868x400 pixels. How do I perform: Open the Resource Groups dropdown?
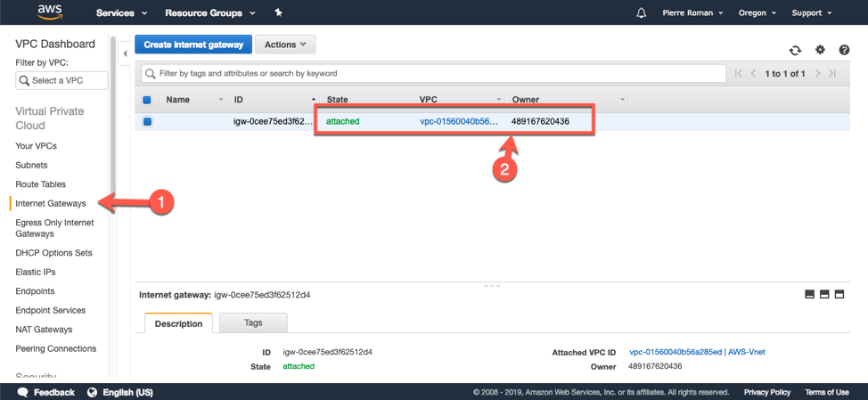(x=210, y=12)
